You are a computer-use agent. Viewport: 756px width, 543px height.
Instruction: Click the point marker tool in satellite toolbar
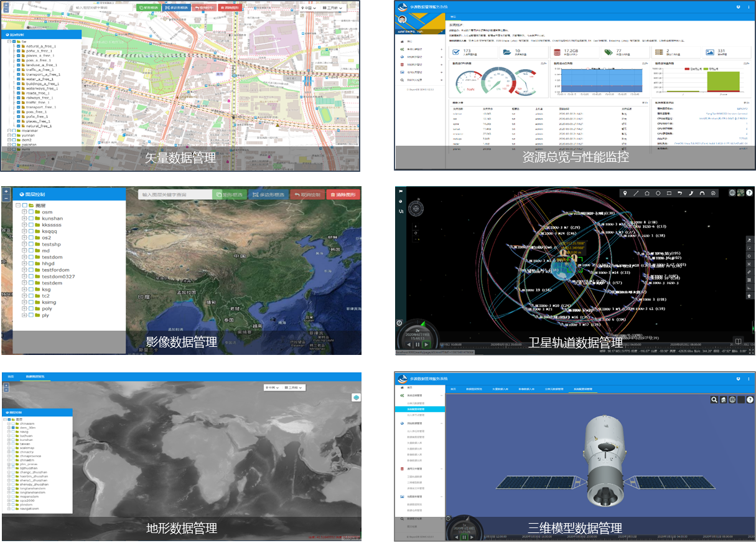click(x=625, y=193)
